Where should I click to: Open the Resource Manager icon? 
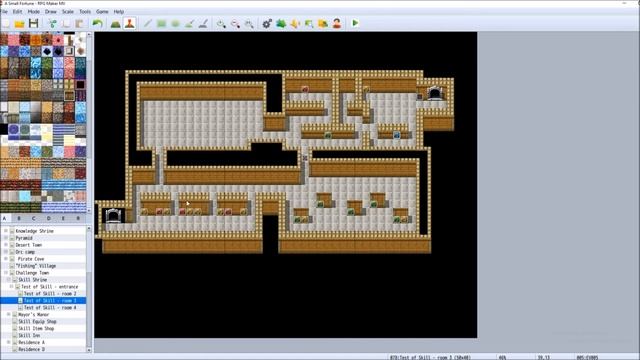(x=323, y=23)
